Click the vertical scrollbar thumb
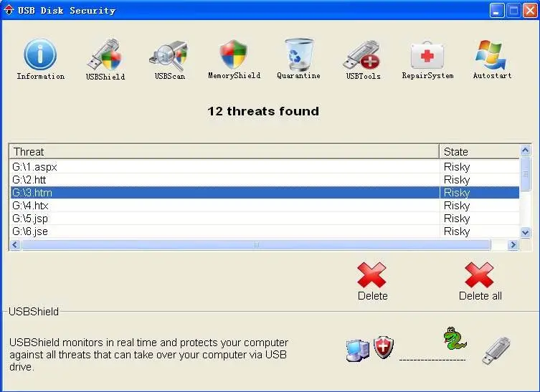The width and height of the screenshot is (540, 392). (525, 173)
